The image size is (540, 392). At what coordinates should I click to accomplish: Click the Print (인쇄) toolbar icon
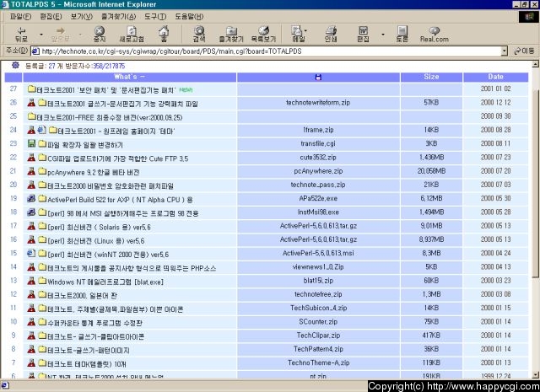pyautogui.click(x=331, y=35)
